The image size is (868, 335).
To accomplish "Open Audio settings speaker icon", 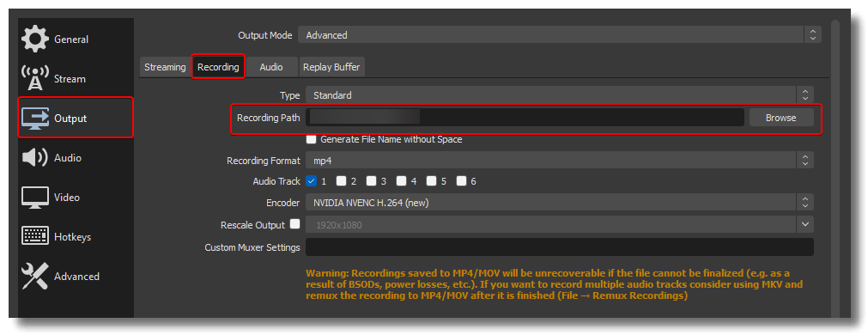I will (35, 158).
